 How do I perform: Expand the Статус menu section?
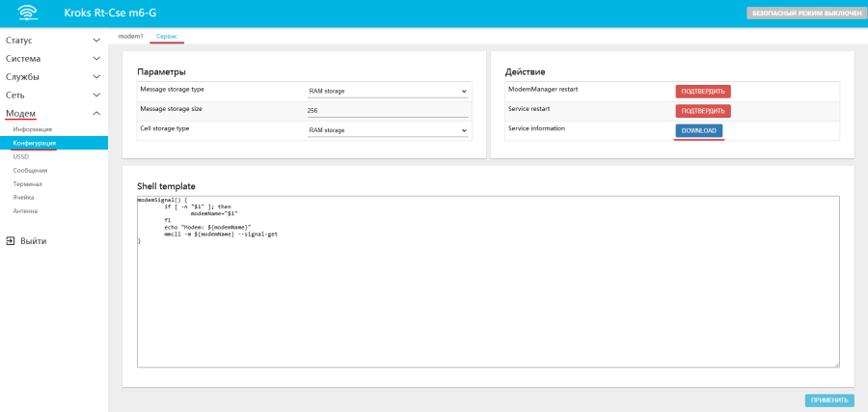pos(53,41)
